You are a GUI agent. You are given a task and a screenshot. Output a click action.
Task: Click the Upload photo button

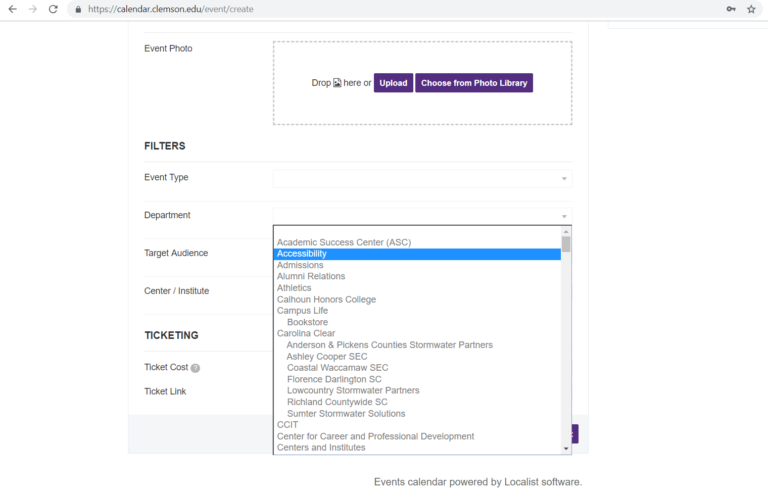[393, 83]
